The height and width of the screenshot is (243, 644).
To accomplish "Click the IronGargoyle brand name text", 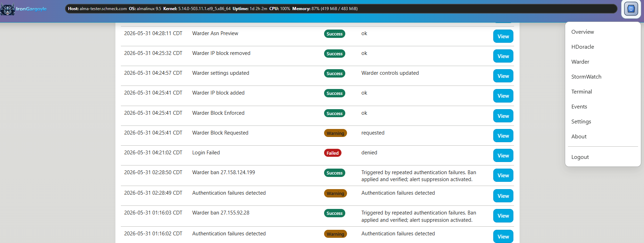I will click(x=31, y=9).
